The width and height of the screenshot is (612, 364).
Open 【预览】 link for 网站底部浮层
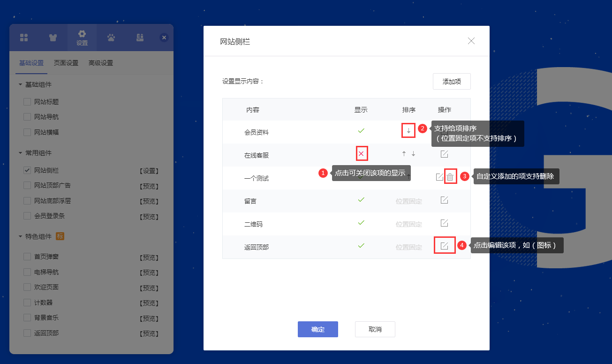(x=149, y=202)
